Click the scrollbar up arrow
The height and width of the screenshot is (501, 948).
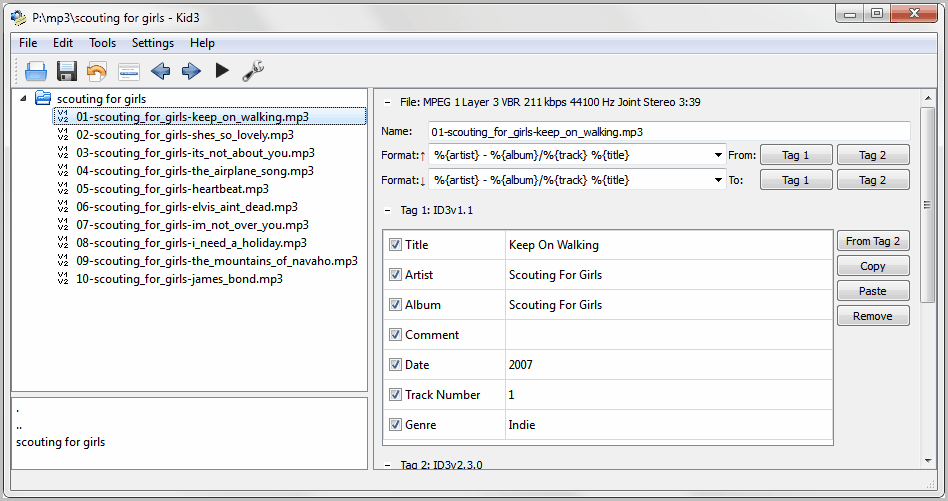[927, 97]
